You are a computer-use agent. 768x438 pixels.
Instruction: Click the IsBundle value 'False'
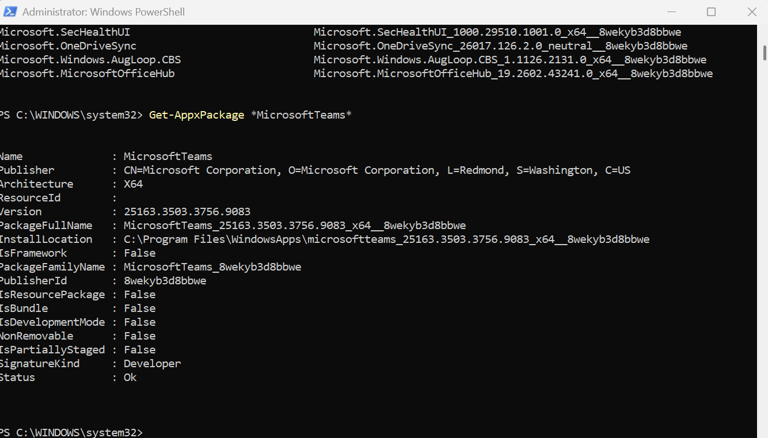(x=140, y=308)
